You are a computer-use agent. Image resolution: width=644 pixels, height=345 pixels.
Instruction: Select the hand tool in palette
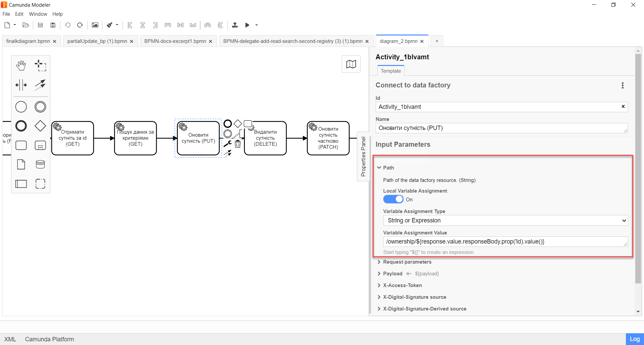[x=21, y=65]
